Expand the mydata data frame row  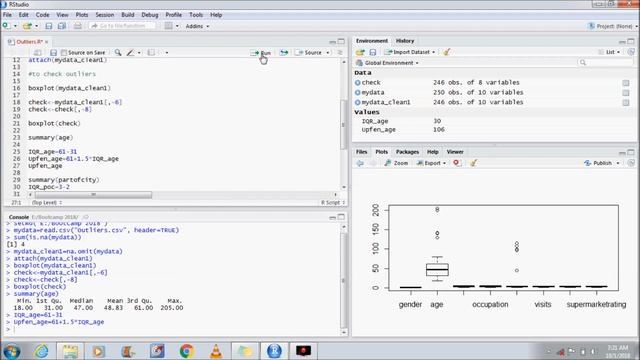point(358,93)
